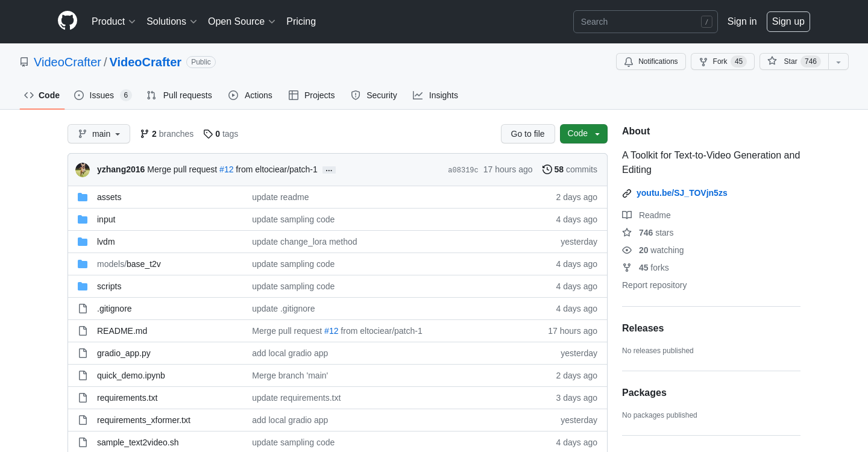Click the slash shortcut icon in search
This screenshot has height=452, width=868.
706,22
